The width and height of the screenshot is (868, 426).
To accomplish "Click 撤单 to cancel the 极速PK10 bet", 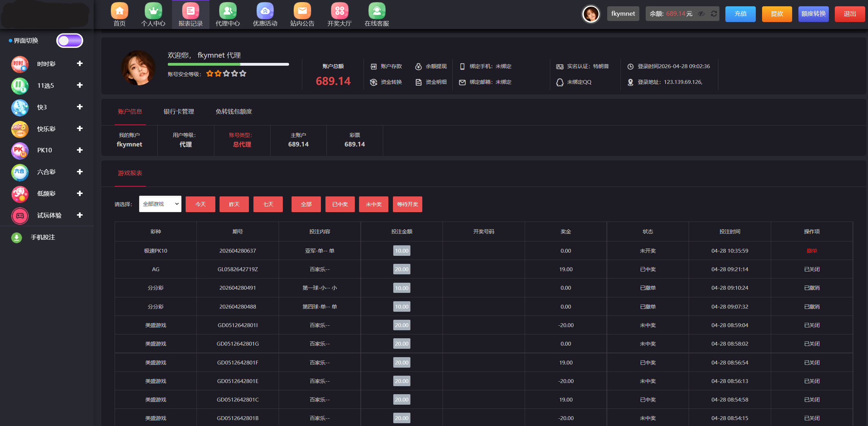I will pyautogui.click(x=811, y=251).
